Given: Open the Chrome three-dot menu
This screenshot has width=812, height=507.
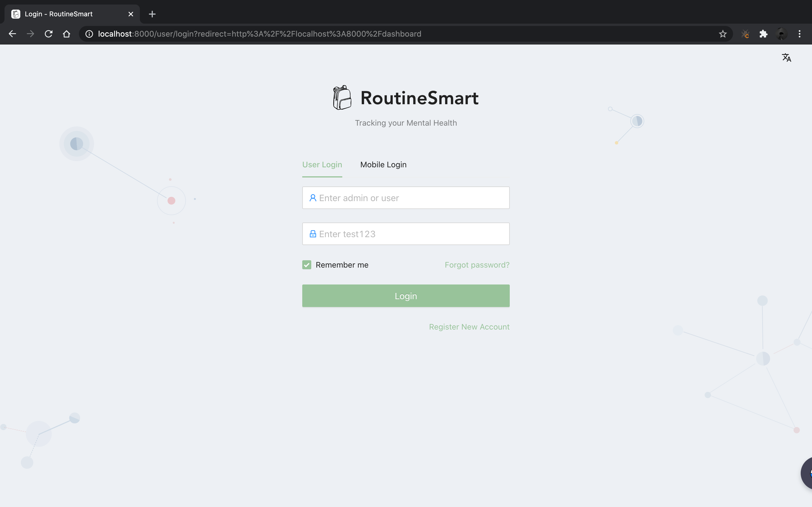Looking at the screenshot, I should click(x=799, y=34).
